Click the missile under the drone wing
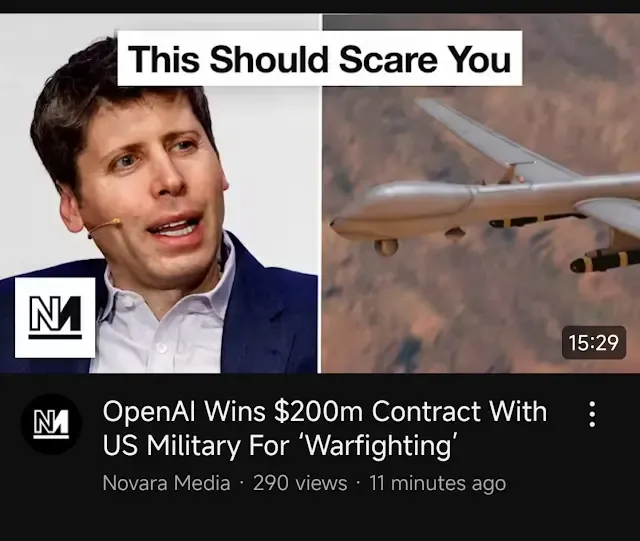Image resolution: width=640 pixels, height=541 pixels. point(604,261)
